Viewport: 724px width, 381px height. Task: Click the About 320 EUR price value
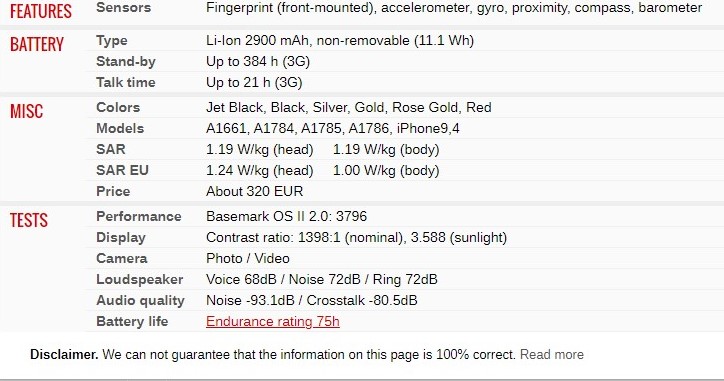tap(254, 191)
